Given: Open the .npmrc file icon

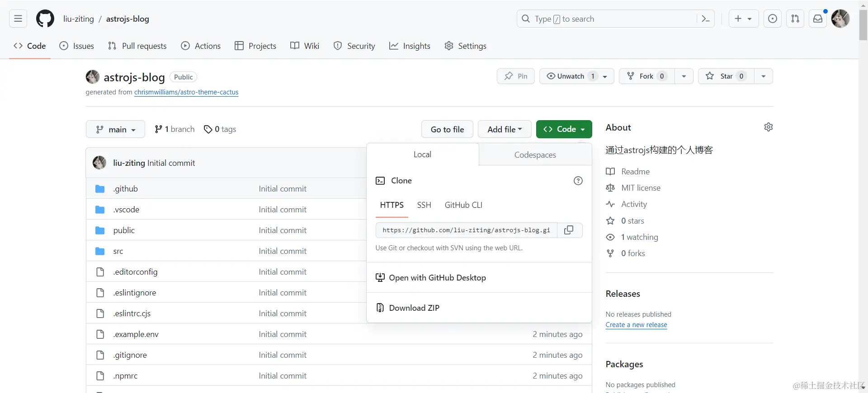Looking at the screenshot, I should [x=100, y=376].
